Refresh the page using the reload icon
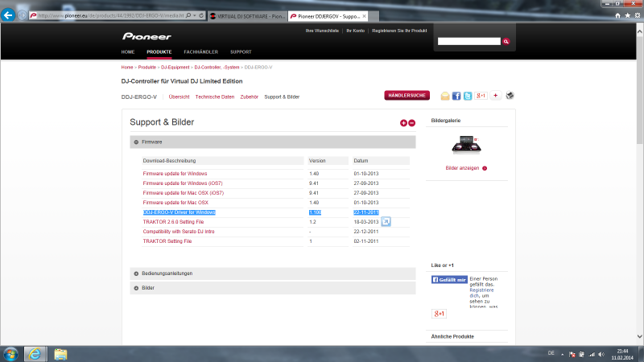644x362 pixels. tap(201, 15)
